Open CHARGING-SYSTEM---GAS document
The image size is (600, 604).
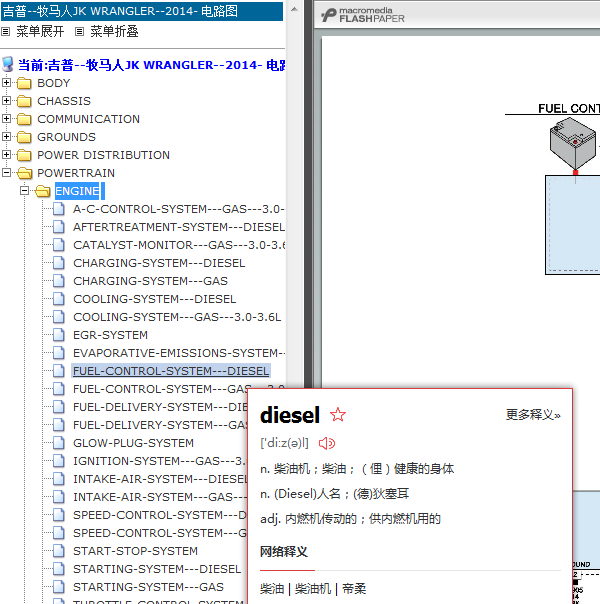150,281
